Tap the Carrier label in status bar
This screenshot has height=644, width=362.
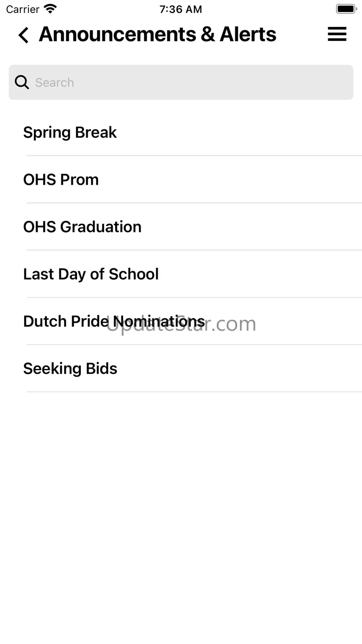pyautogui.click(x=23, y=9)
